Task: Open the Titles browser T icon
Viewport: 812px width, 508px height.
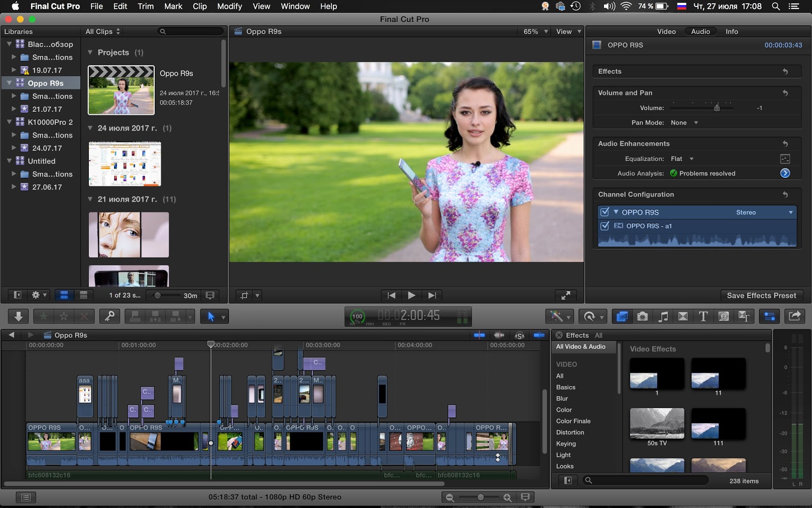Action: coord(703,316)
